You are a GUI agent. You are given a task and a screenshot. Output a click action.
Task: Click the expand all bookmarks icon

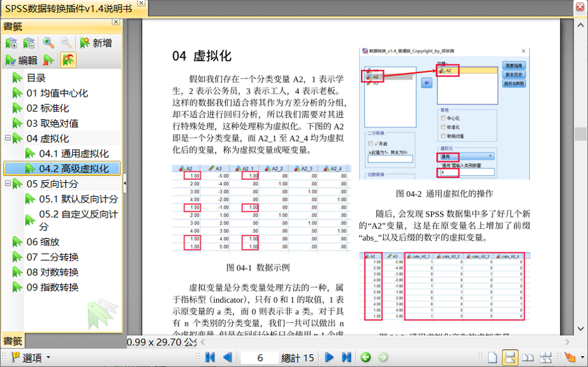(x=11, y=43)
